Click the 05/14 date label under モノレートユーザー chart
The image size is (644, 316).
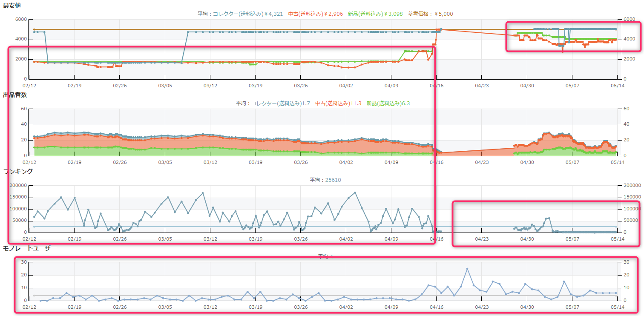[x=618, y=307]
